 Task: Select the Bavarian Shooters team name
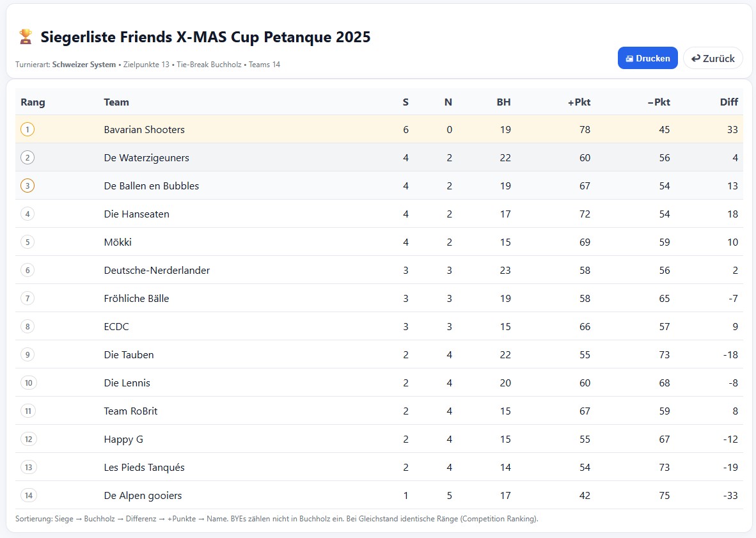pyautogui.click(x=145, y=130)
